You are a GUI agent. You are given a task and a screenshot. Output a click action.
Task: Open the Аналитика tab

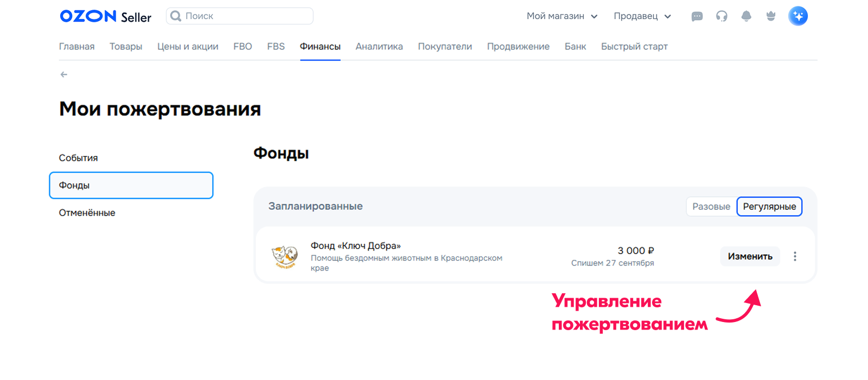pyautogui.click(x=379, y=47)
